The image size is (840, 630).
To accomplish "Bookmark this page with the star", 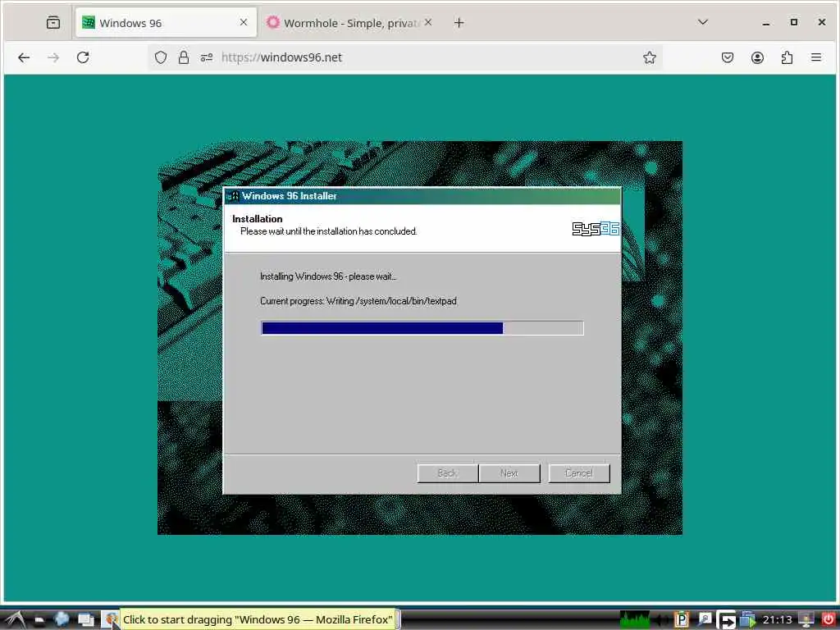I will pos(650,57).
